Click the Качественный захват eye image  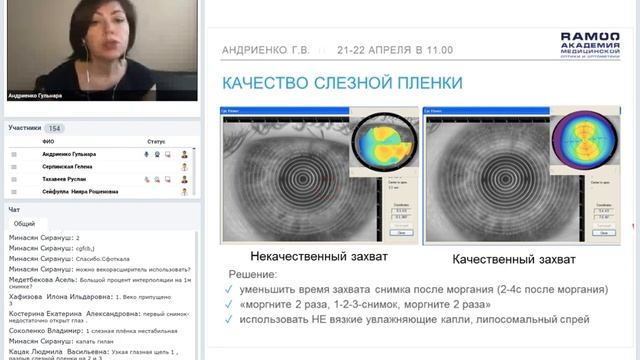tap(522, 176)
